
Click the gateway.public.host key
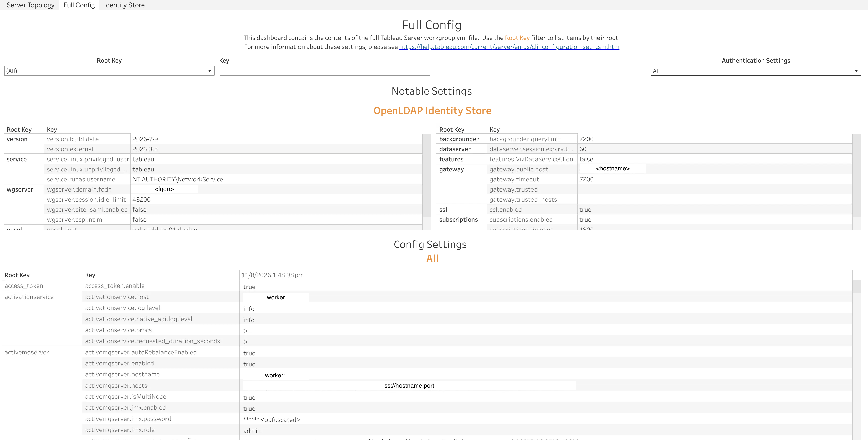[x=519, y=169]
